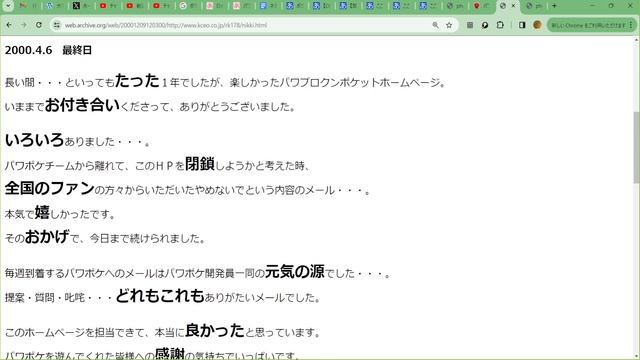The height and width of the screenshot is (360, 640).
Task: Minimize the Chrome window
Action: pos(592,6)
